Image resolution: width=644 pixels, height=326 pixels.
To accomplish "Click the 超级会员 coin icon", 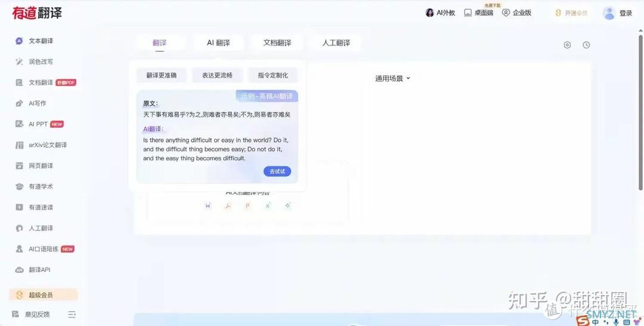I will click(19, 295).
